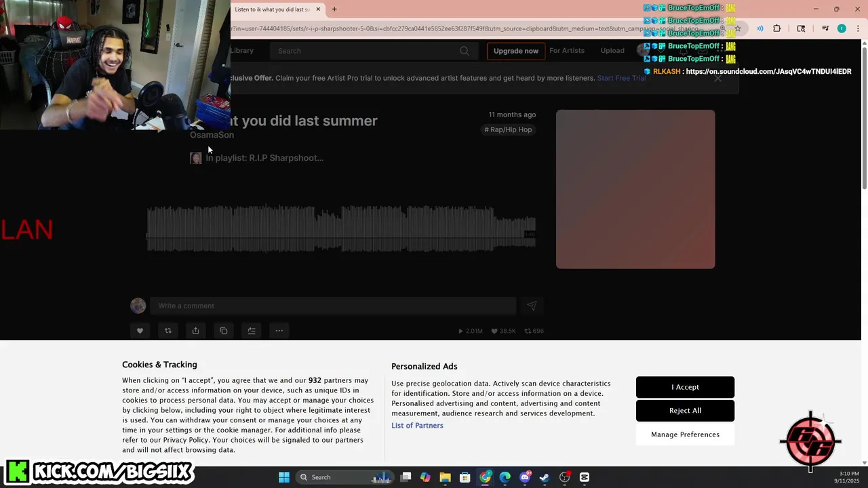Add track to next up queue icon
This screenshot has height=488, width=868.
click(251, 331)
